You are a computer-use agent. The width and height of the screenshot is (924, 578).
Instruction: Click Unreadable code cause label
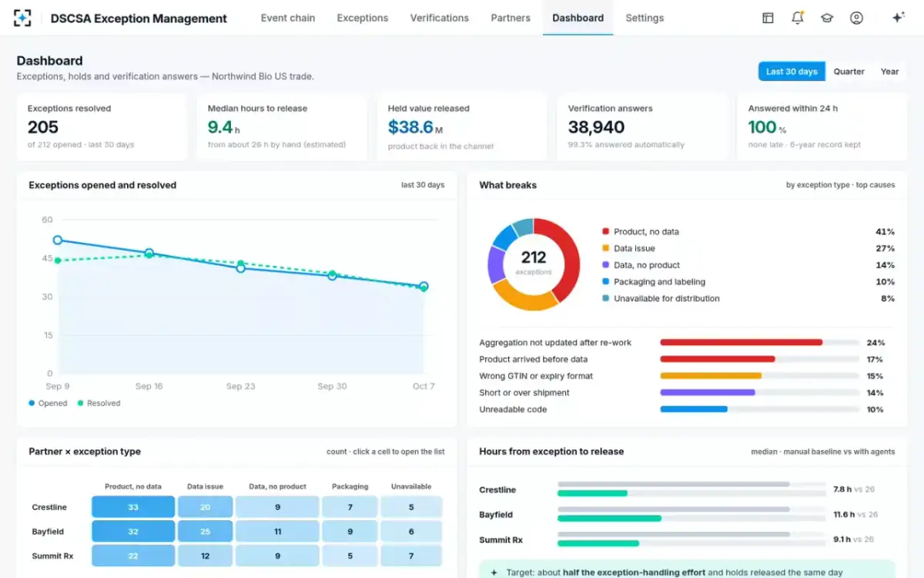[x=513, y=409]
